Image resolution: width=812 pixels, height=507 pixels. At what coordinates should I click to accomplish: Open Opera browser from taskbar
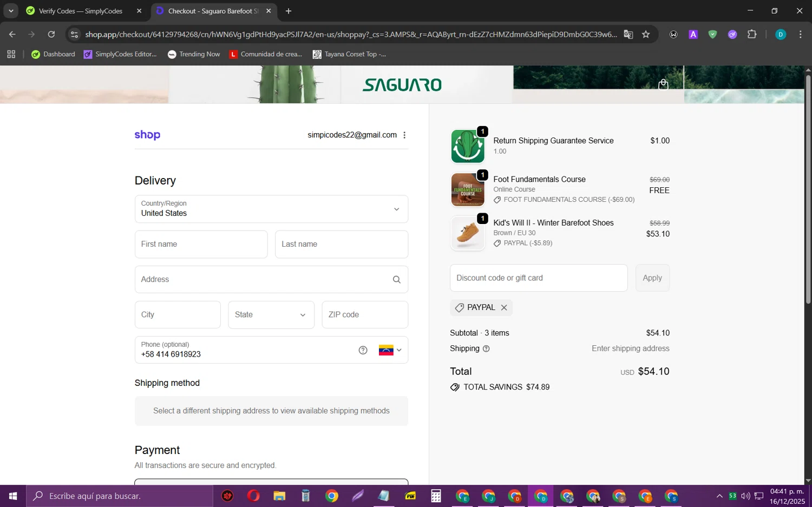coord(253,496)
